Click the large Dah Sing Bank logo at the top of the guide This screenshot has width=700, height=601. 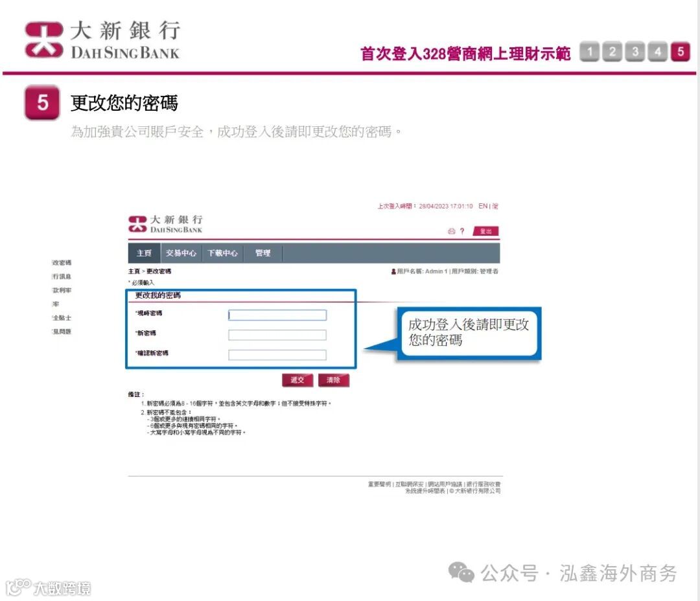click(x=102, y=40)
